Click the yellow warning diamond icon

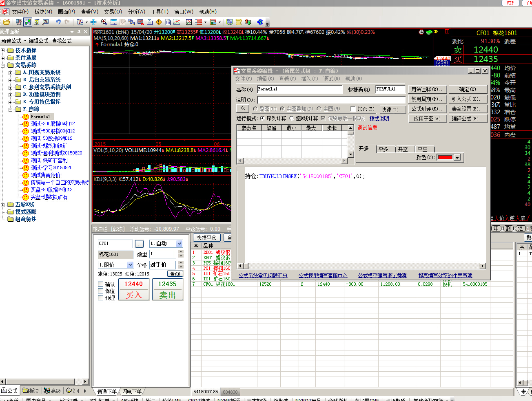coord(159,22)
